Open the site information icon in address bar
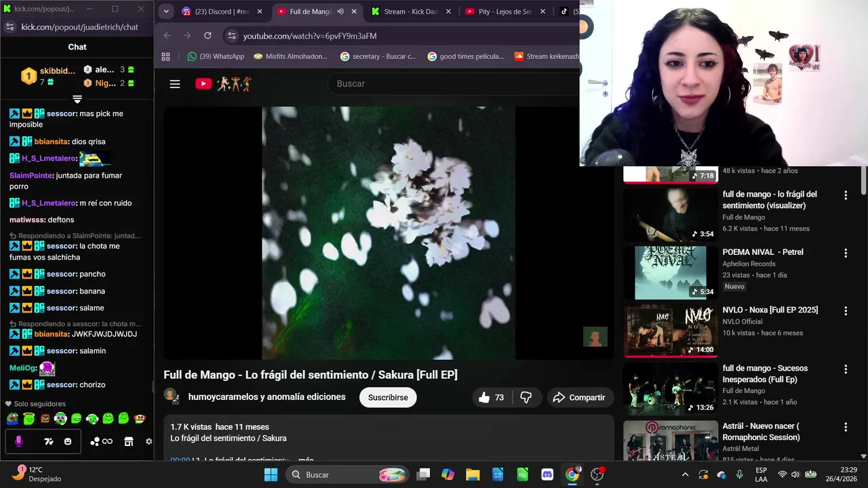The width and height of the screenshot is (868, 488). tap(232, 35)
